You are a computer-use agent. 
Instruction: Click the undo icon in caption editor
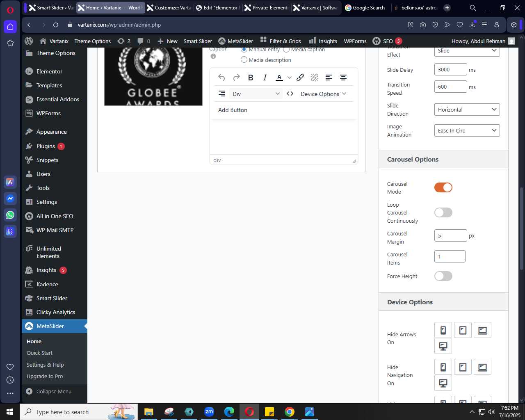click(x=221, y=78)
